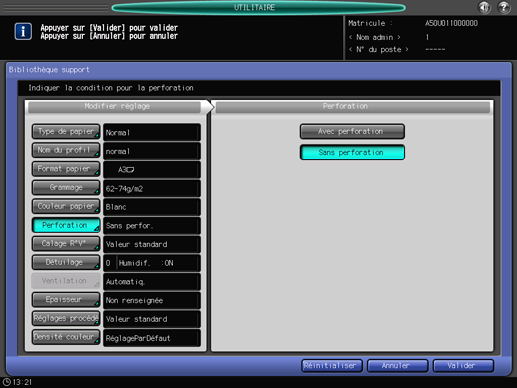Click the 'Sans perfor.' value field
Viewport: 517px width, 388px height.
[152, 226]
